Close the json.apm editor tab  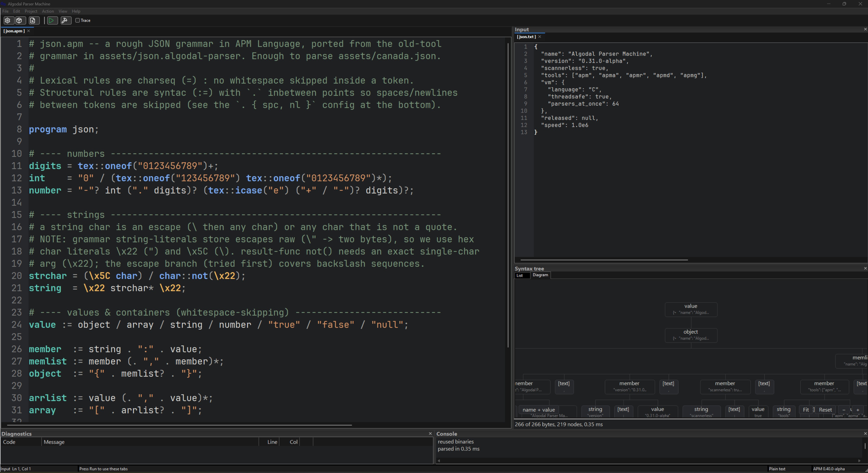(29, 31)
